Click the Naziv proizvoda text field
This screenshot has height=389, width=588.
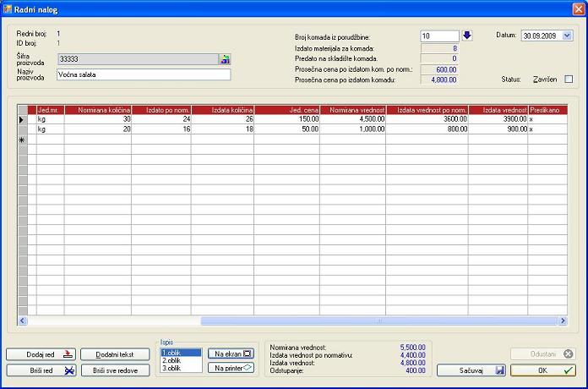pyautogui.click(x=143, y=74)
